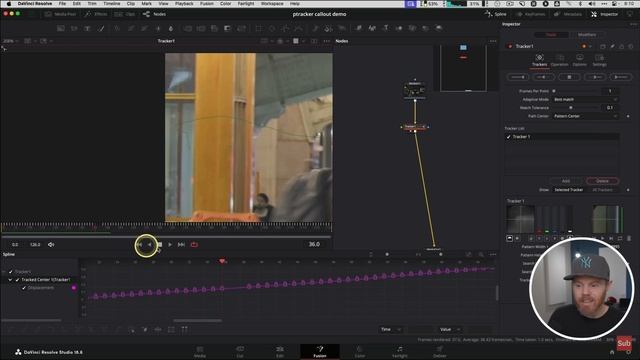Click Delete tracker button
The width and height of the screenshot is (640, 360).
coord(602,181)
